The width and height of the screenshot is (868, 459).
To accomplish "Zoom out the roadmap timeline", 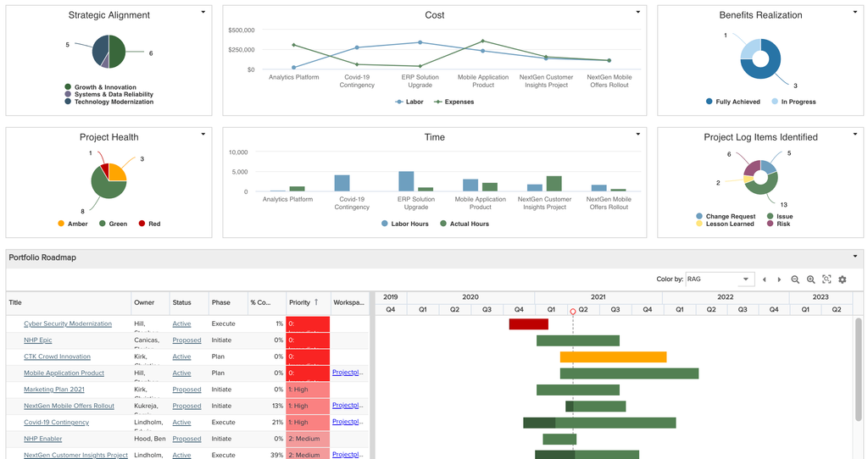I will pyautogui.click(x=795, y=279).
